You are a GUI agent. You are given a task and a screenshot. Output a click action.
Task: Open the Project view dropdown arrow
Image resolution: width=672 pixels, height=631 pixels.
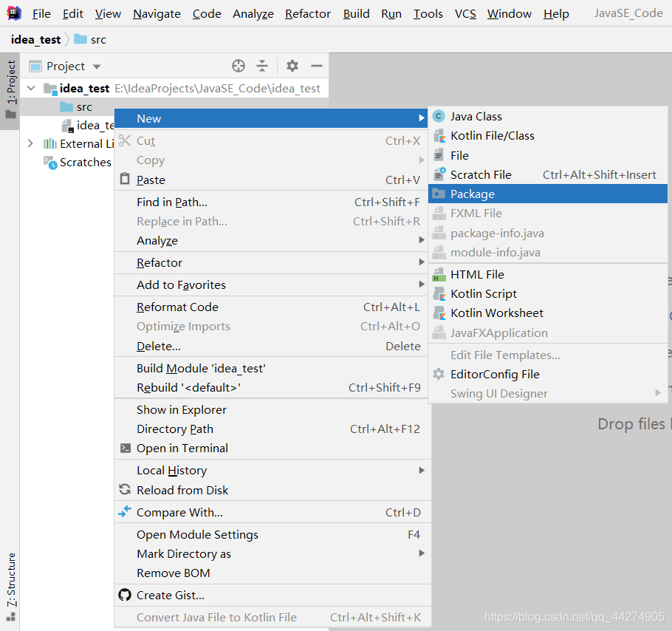pos(97,66)
